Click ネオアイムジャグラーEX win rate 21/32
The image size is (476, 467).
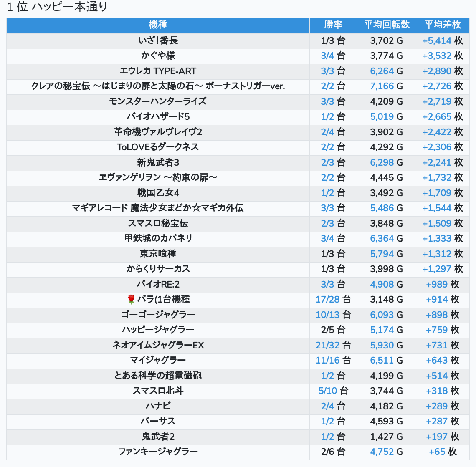pyautogui.click(x=327, y=345)
